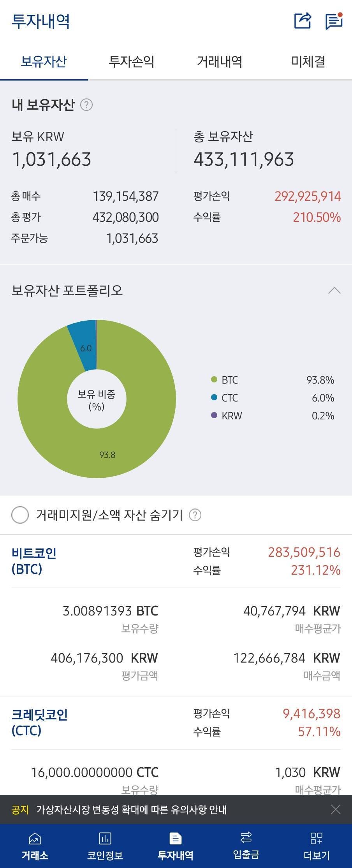Enable the 거래미지원/소액 자산 숨기기 checkbox
The height and width of the screenshot is (868, 352).
19,516
